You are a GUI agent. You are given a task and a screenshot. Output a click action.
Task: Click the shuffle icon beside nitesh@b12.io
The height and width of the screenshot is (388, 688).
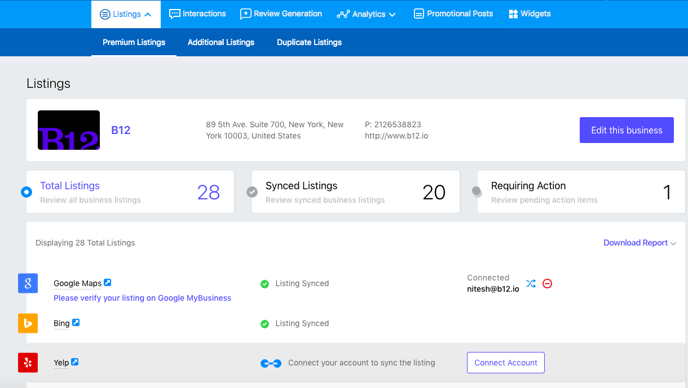point(531,284)
